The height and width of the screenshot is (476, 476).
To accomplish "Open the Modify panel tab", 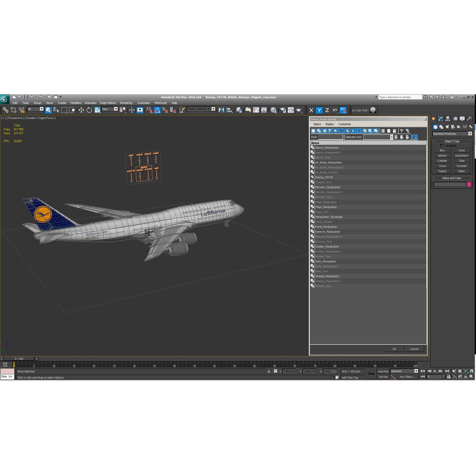I will click(x=440, y=119).
